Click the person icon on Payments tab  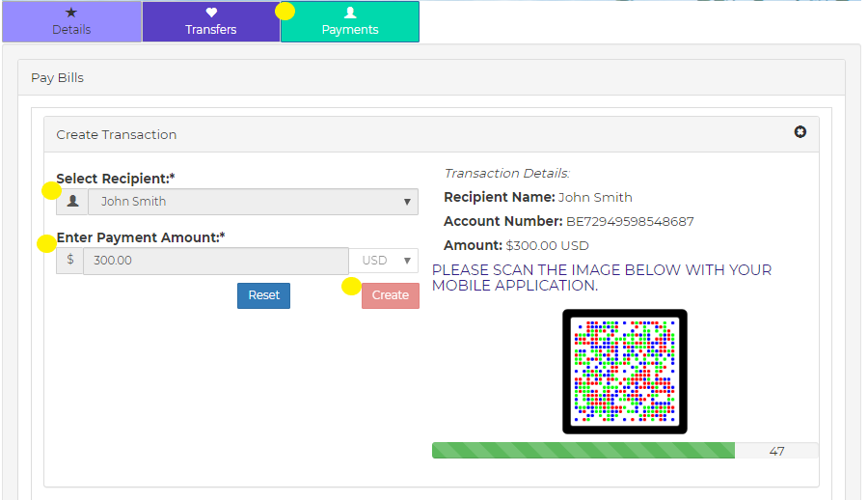pos(350,13)
